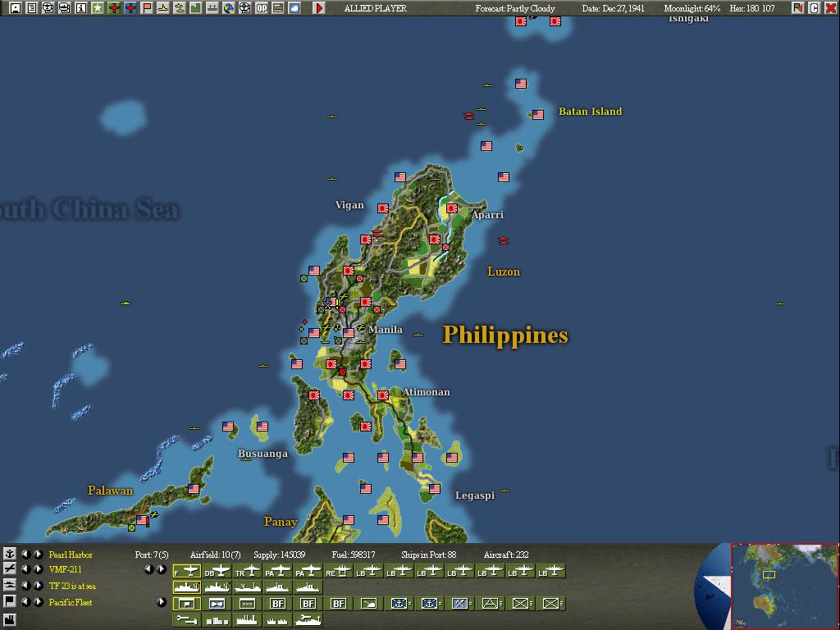Click the white star icon on green

(x=98, y=8)
